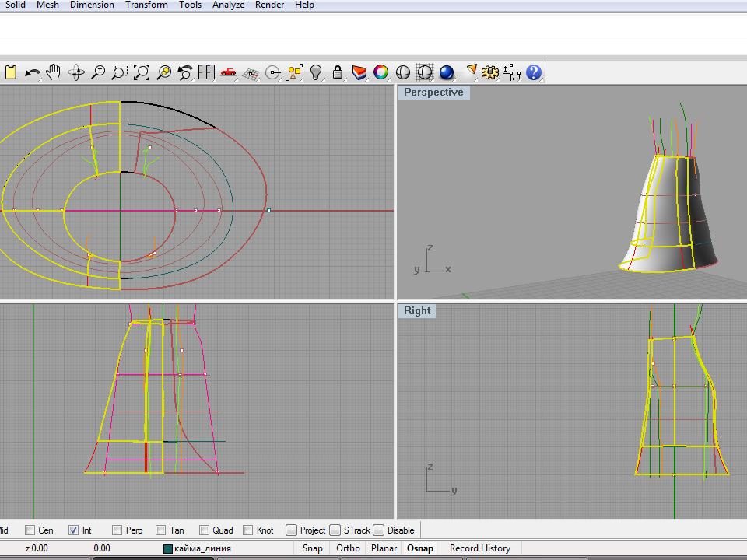Screen dimensions: 747x560
Task: Click the padlock Lock Objects icon
Action: (337, 72)
